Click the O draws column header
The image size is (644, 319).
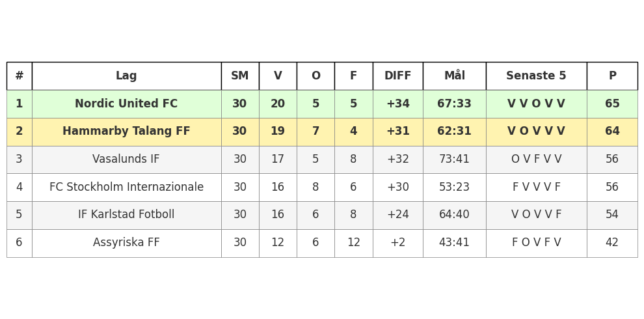315,76
